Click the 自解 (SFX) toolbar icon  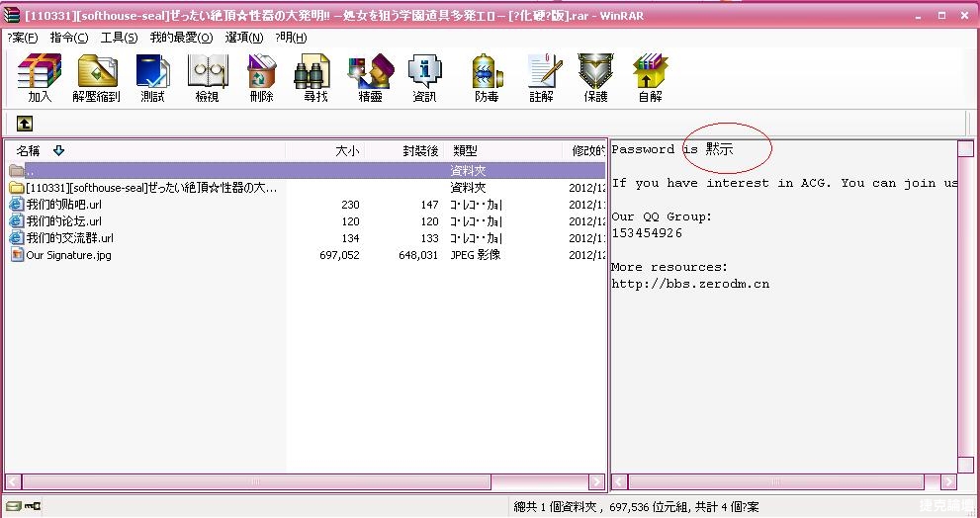click(x=650, y=77)
